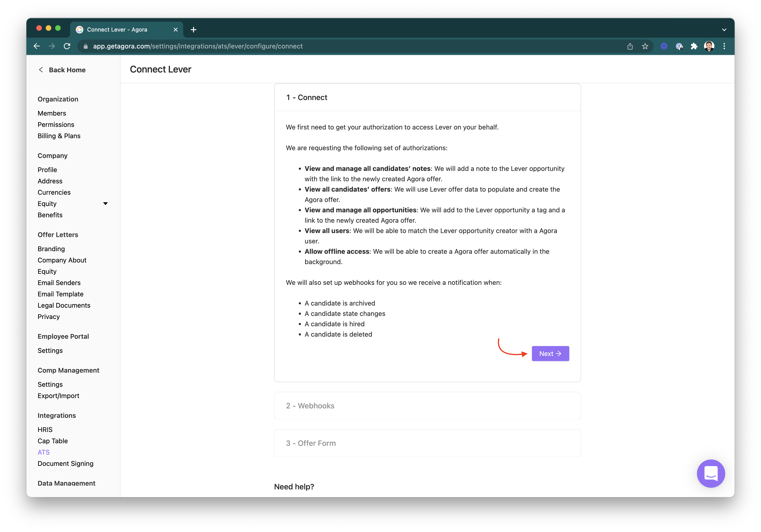Open the Permissions settings page
Image resolution: width=761 pixels, height=532 pixels.
pyautogui.click(x=56, y=124)
